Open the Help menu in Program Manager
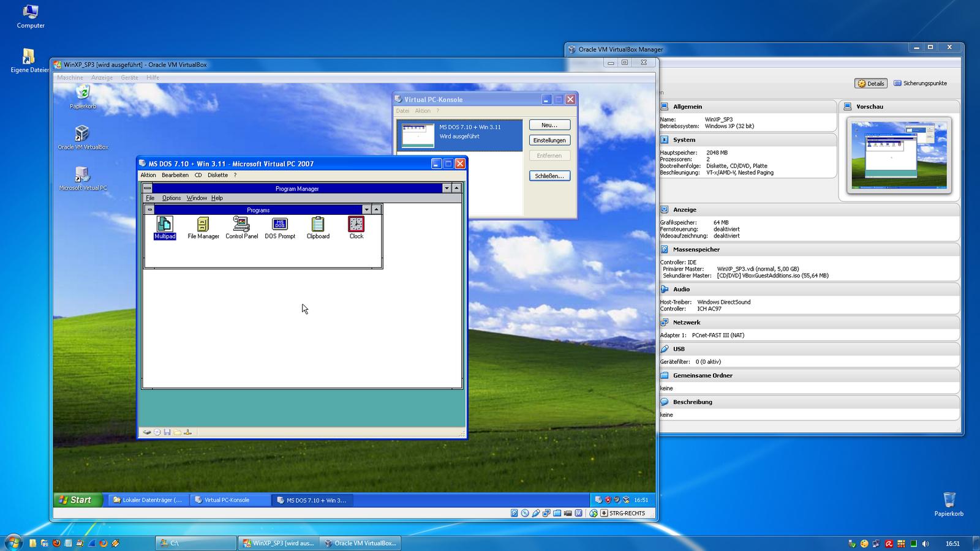 coord(217,198)
